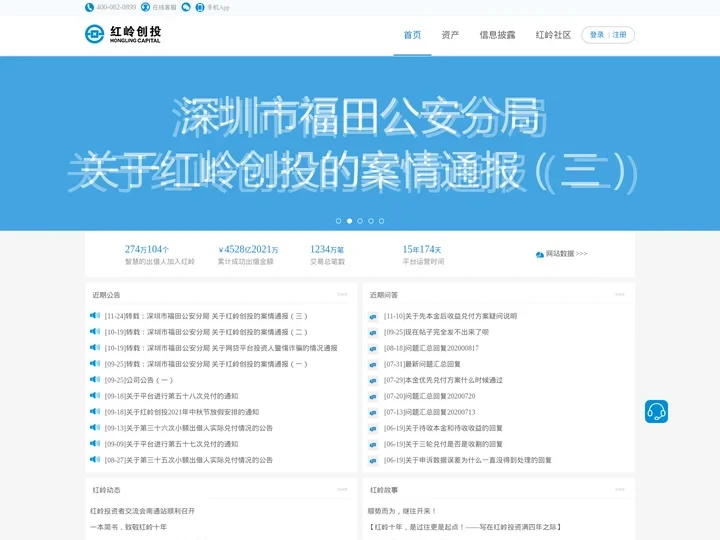Click the 注册 register link
Viewport: 720px width, 540px height.
pos(619,35)
